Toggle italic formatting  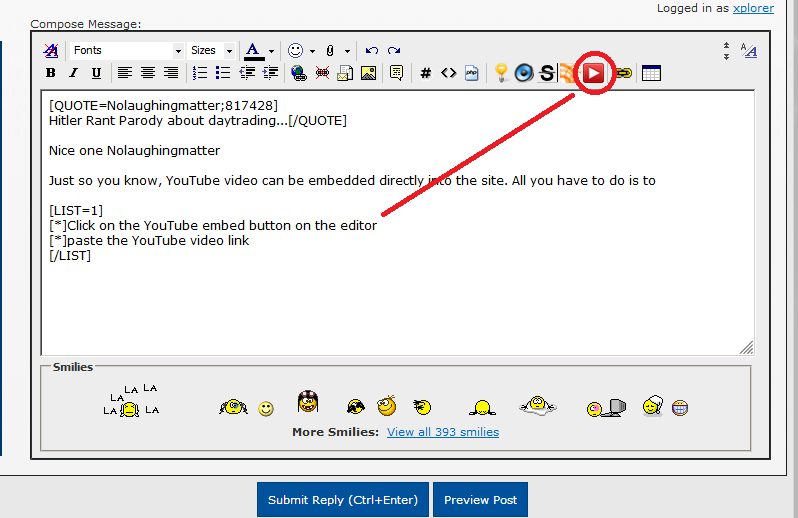(x=73, y=73)
